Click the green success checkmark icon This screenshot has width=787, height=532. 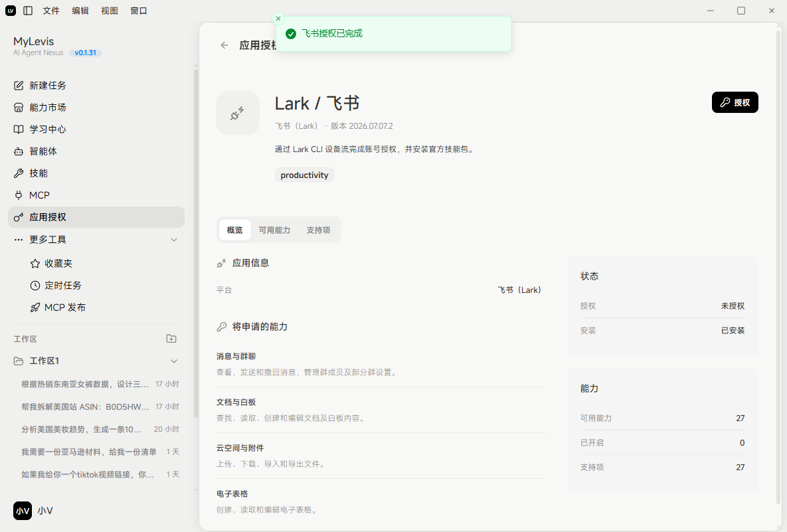[x=291, y=34]
